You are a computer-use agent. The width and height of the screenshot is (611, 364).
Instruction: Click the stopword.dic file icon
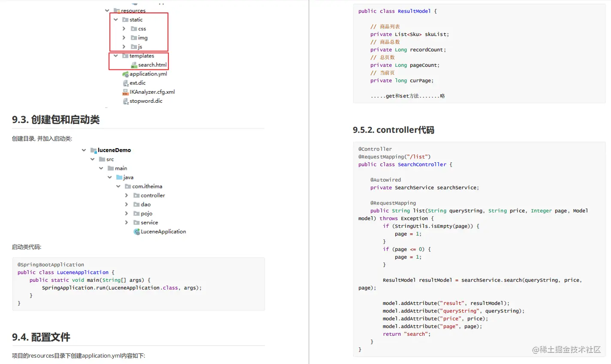(x=126, y=101)
